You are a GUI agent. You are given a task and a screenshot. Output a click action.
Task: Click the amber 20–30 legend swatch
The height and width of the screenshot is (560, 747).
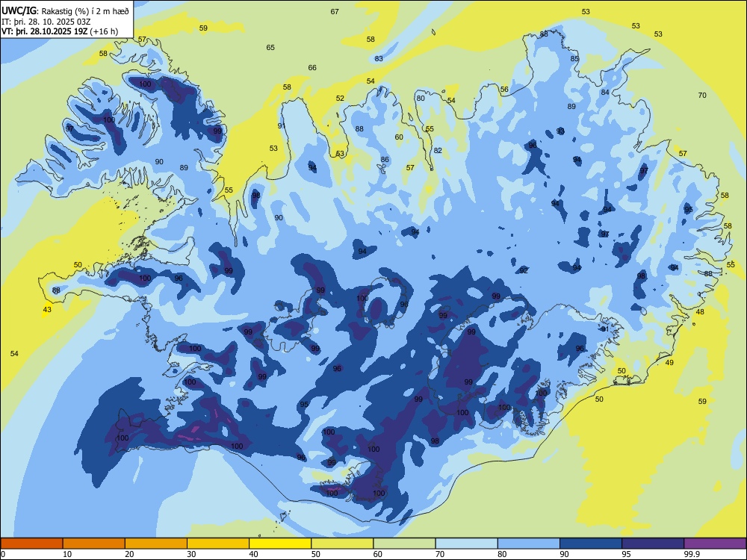point(156,544)
